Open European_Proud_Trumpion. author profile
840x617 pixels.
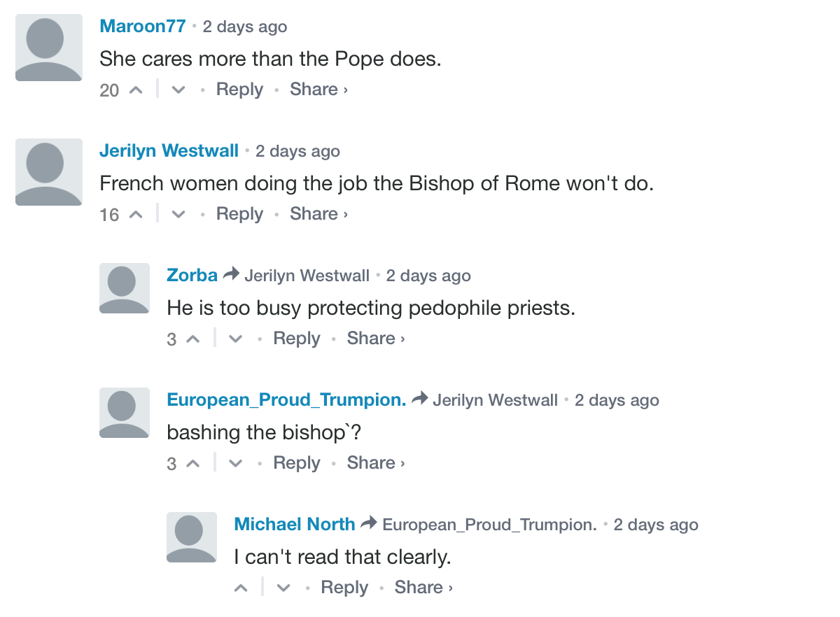click(x=286, y=400)
